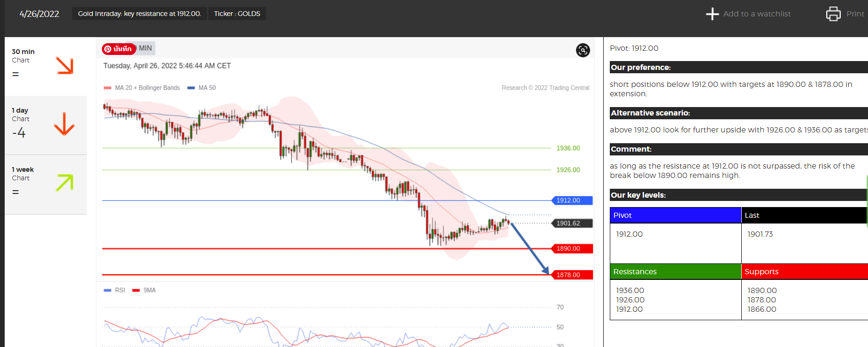868x347 pixels.
Task: Click the -4 value under 1 day chart
Action: coord(19,133)
